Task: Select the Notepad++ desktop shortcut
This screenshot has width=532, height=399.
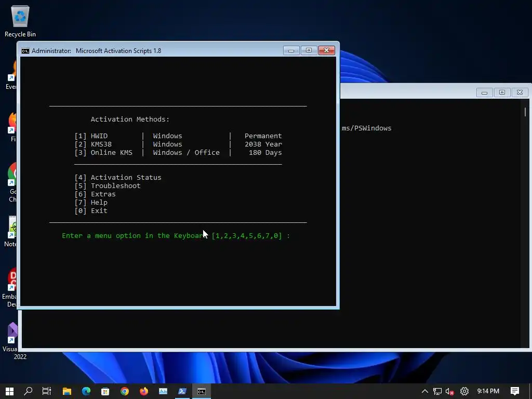Action: [11, 231]
